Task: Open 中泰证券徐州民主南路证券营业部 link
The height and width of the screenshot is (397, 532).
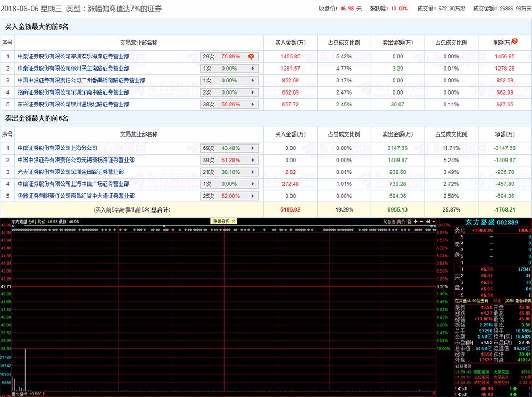Action: pos(73,69)
